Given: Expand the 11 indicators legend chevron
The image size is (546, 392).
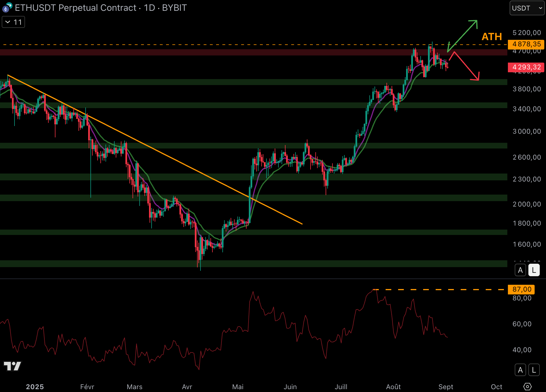Looking at the screenshot, I should point(8,22).
